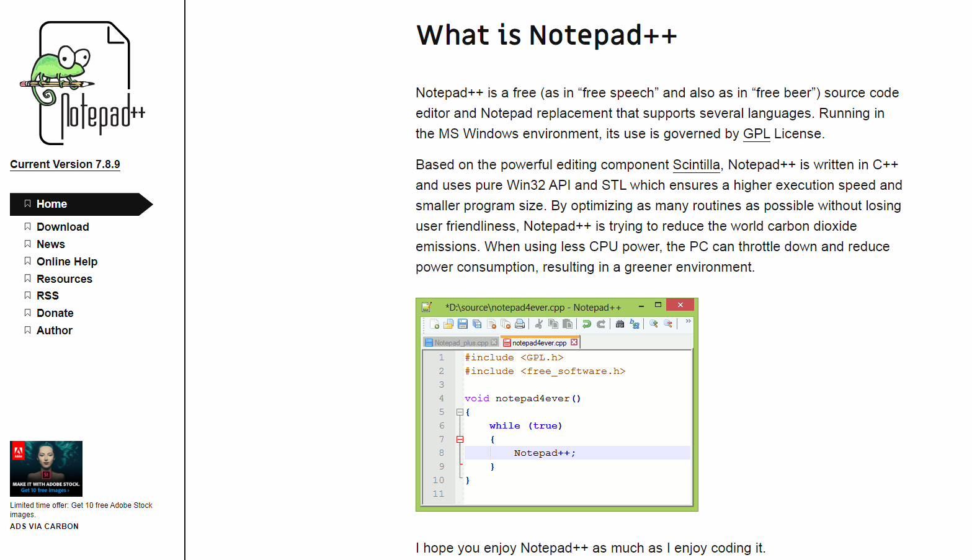The height and width of the screenshot is (560, 972).
Task: Click the Save floppy disk icon
Action: (463, 324)
